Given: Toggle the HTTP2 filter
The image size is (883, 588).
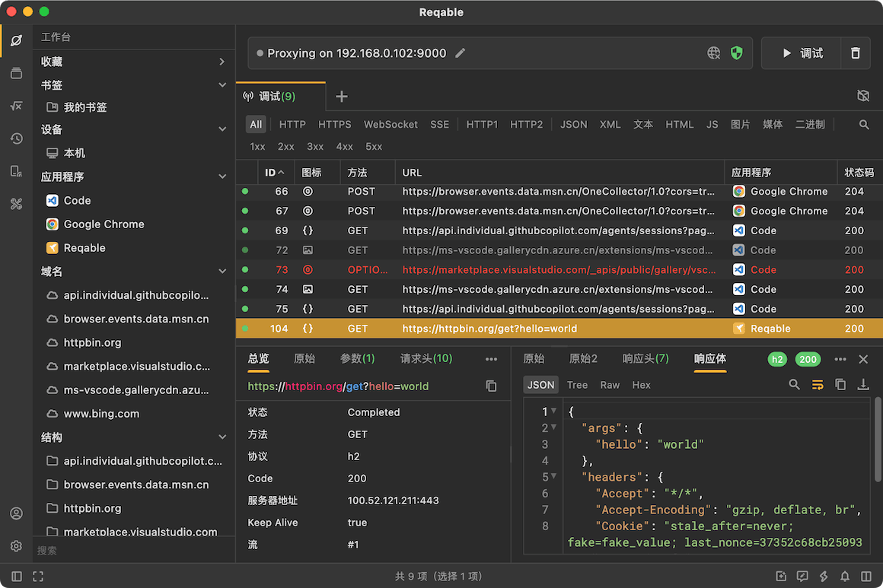Looking at the screenshot, I should coord(526,124).
